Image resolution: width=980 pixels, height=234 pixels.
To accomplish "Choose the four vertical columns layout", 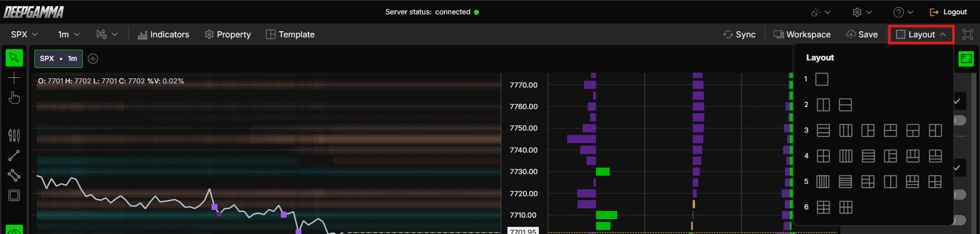I will click(846, 156).
